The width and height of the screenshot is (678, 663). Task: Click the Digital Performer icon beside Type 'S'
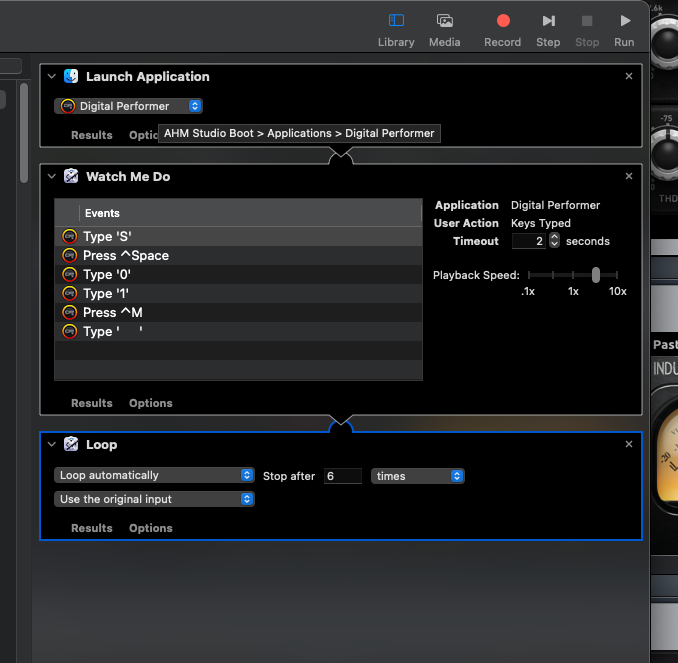[x=70, y=237]
